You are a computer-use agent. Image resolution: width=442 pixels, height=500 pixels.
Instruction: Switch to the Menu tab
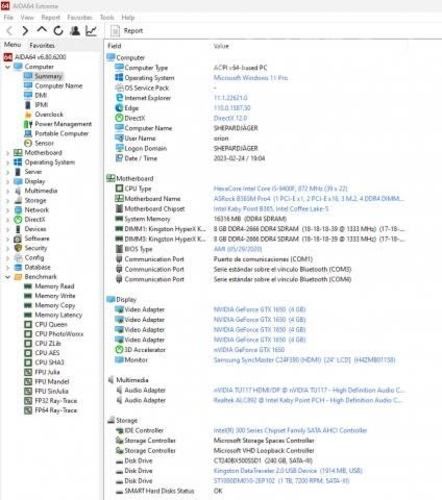(x=12, y=44)
